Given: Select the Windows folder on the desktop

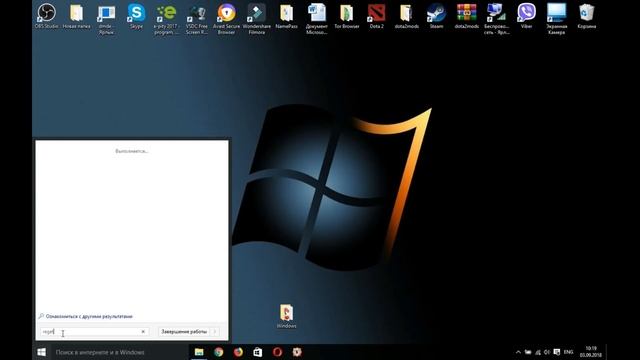Looking at the screenshot, I should (287, 316).
